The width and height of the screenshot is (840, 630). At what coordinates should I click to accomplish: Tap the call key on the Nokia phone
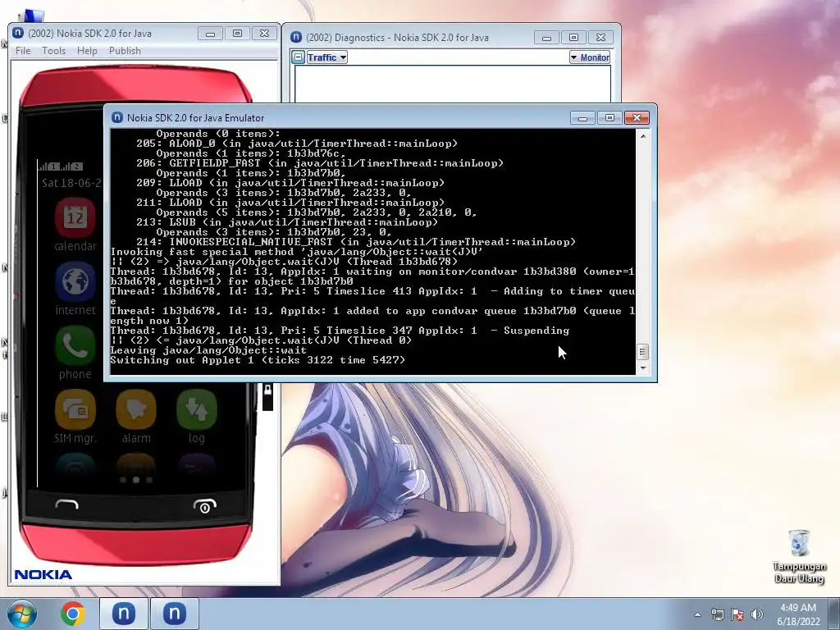67,504
